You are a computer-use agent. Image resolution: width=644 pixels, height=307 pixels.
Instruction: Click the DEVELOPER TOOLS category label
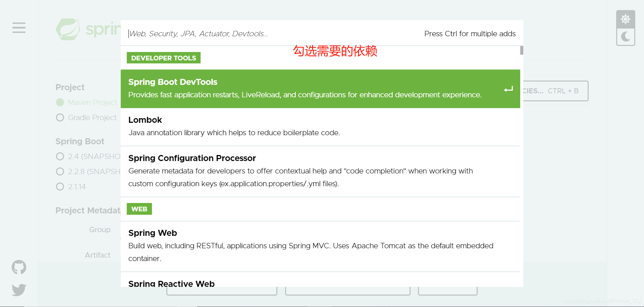pos(164,58)
